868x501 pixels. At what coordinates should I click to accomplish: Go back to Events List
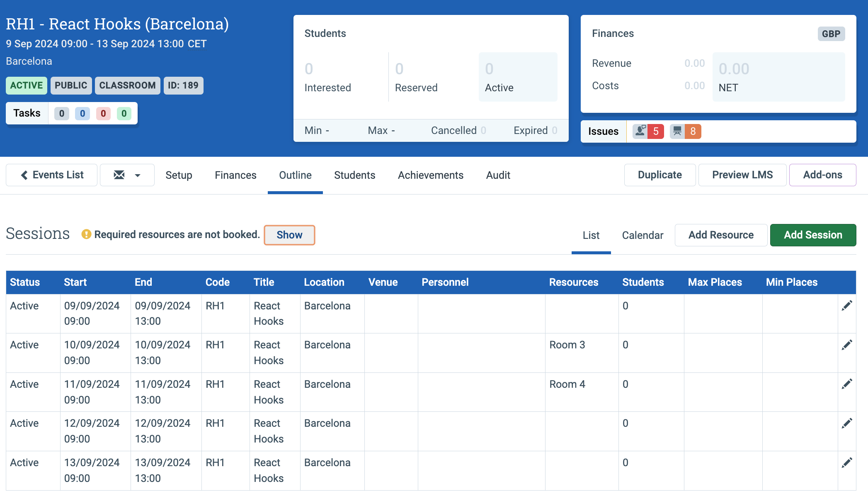[x=52, y=175]
